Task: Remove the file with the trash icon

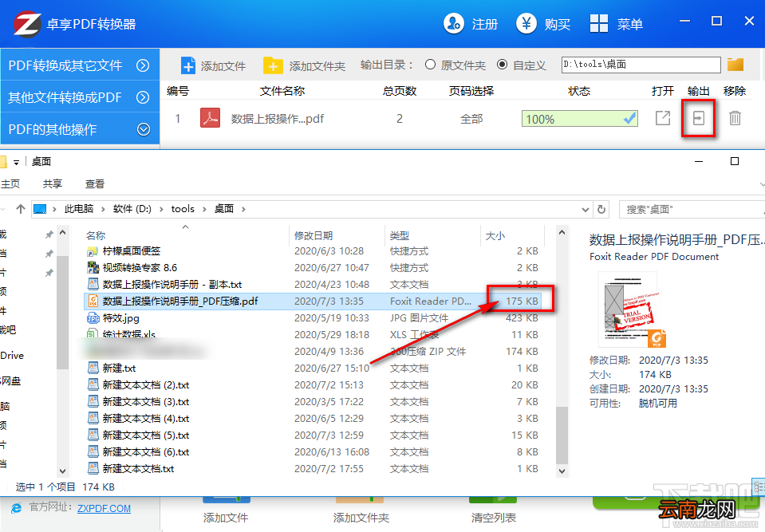Action: point(735,118)
